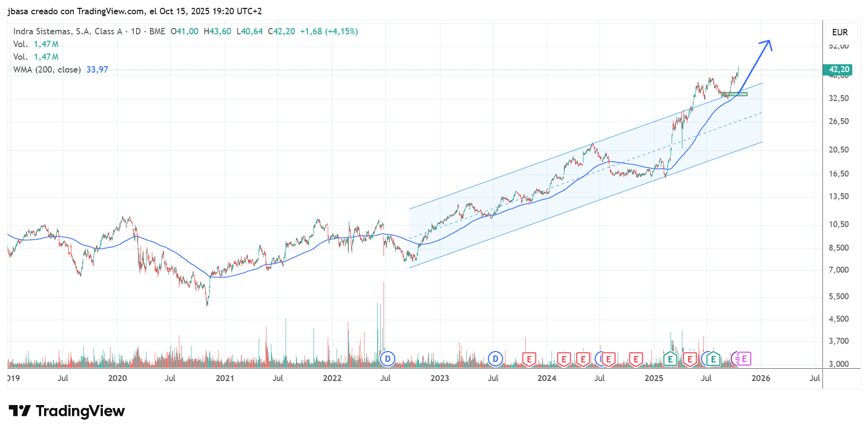Select the rightmost green earnings marker
Viewport: 868px width, 433px height.
pos(713,359)
